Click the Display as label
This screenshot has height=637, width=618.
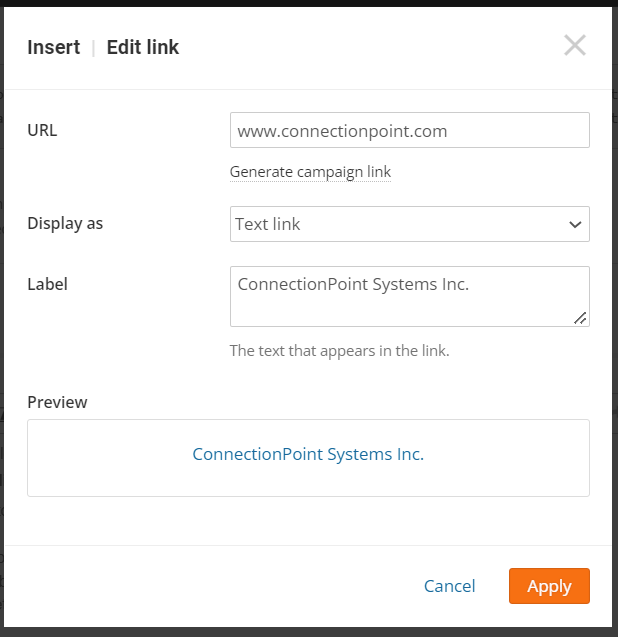pyautogui.click(x=65, y=223)
